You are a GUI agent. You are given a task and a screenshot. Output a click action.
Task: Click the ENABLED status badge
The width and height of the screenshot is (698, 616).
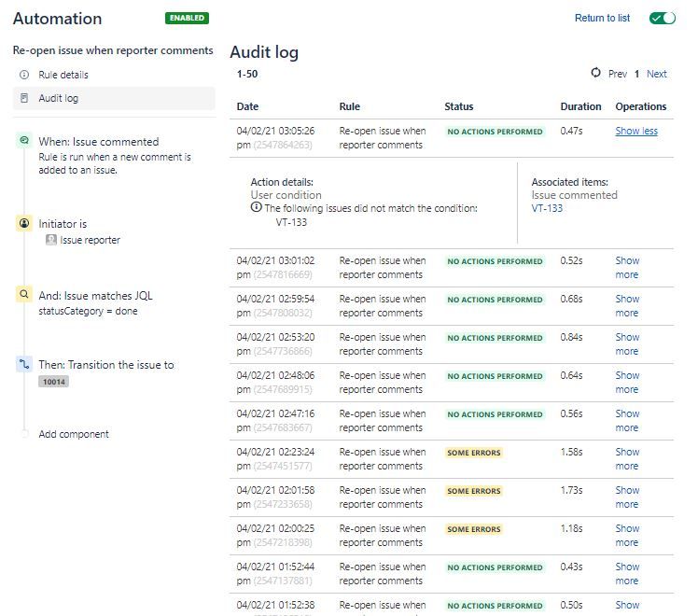click(187, 18)
